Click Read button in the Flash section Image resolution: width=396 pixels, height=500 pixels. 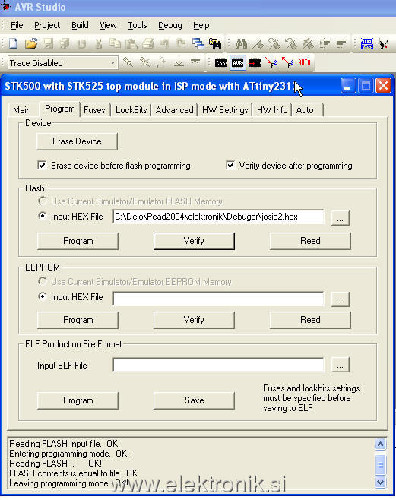click(x=310, y=241)
